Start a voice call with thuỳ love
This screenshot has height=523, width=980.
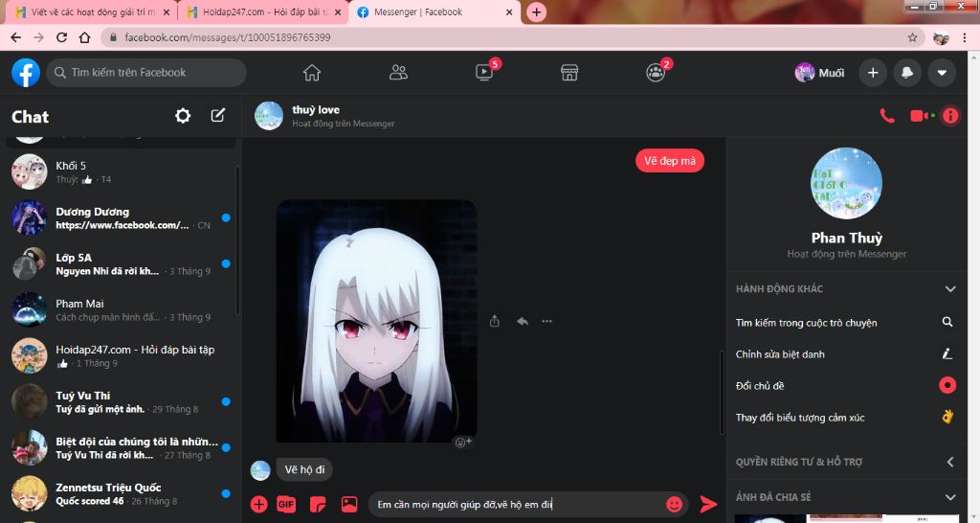coord(887,116)
